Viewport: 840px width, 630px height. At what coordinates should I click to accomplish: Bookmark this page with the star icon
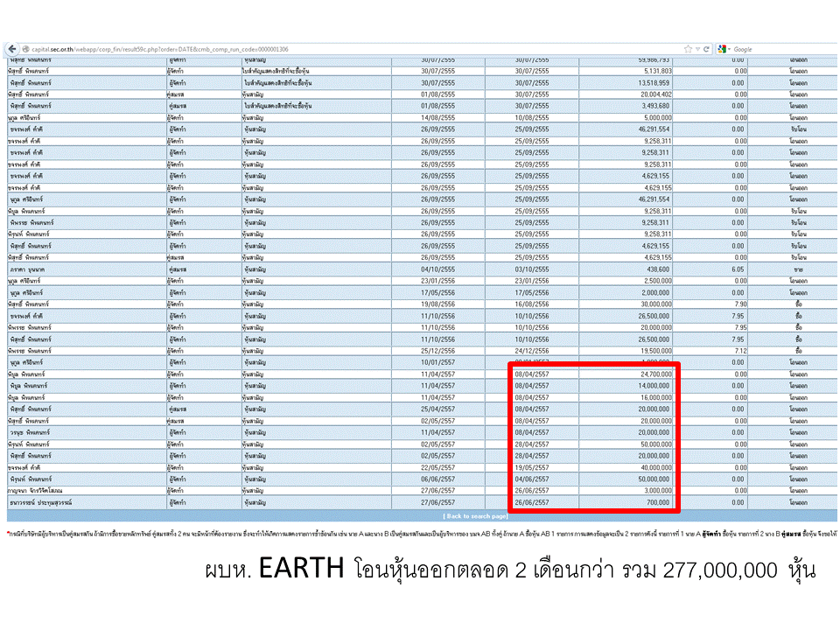coord(688,49)
